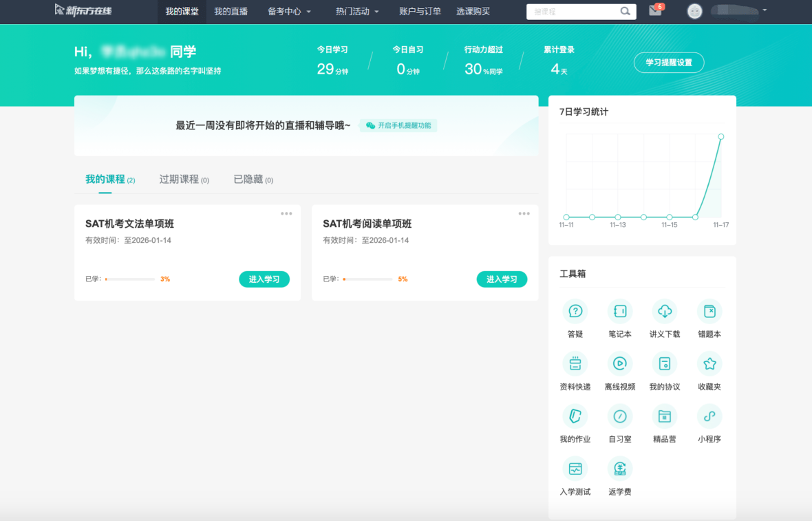Viewport: 812px width, 523px height.
Task: Open the mail notifications envelope icon
Action: tap(655, 11)
